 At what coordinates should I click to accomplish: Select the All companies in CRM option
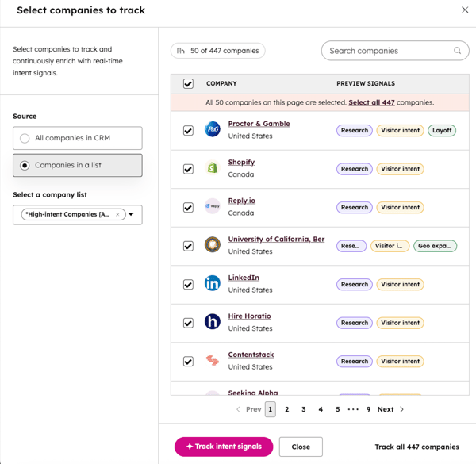pyautogui.click(x=25, y=138)
